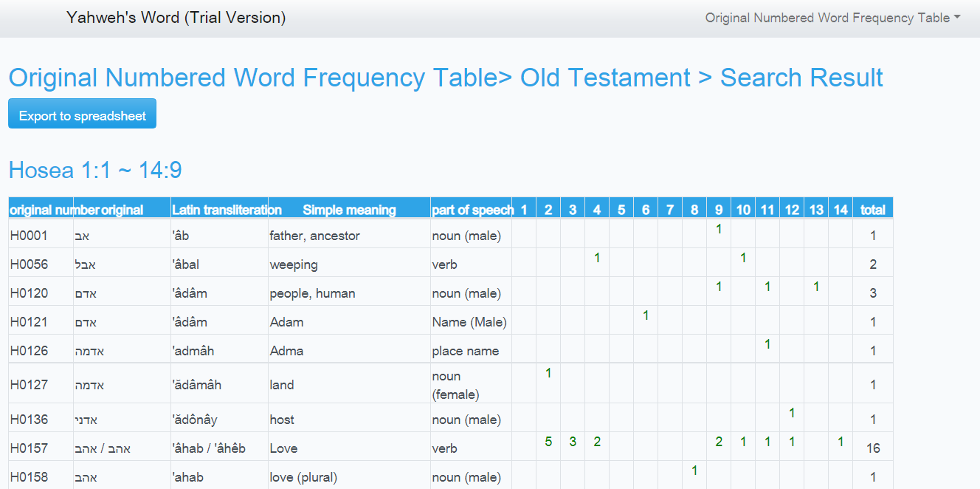
Task: Click count 1 in H0136 chapter 12 column
Action: click(x=792, y=413)
